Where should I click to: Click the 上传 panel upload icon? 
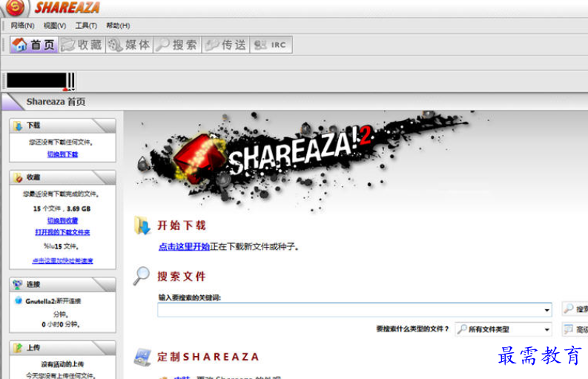point(18,348)
